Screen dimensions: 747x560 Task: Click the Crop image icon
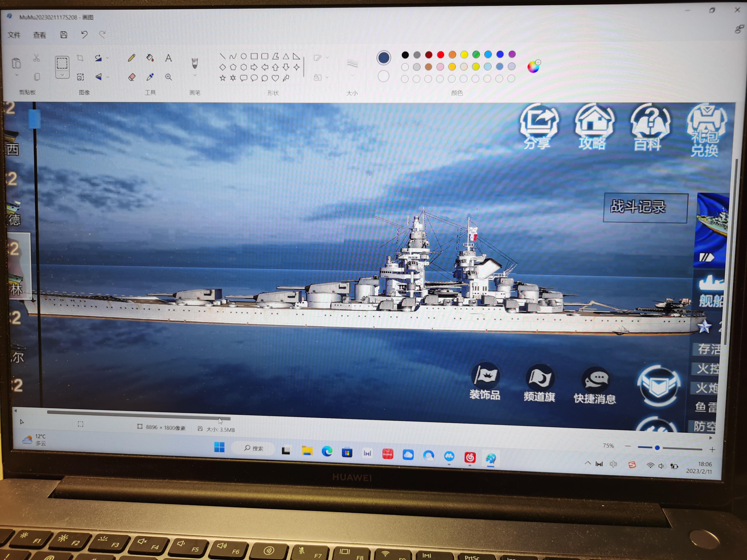point(80,58)
